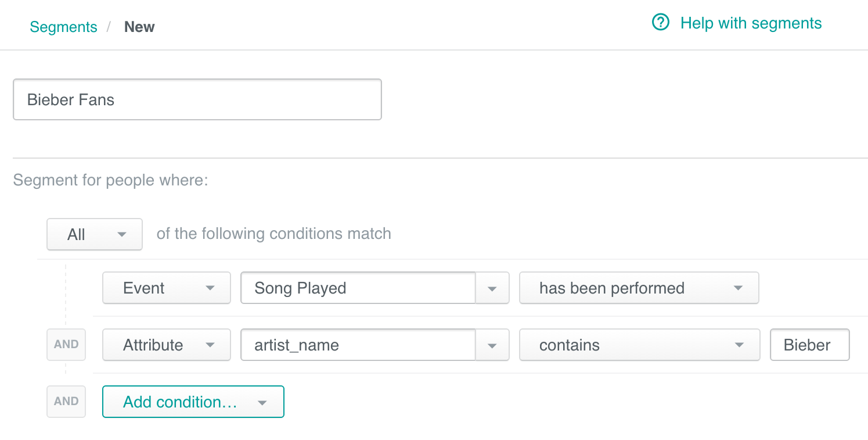Open the 'All' match conditions dropdown
The height and width of the screenshot is (440, 868).
tap(94, 234)
